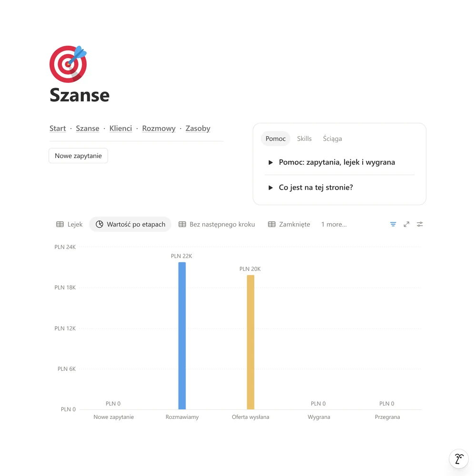Screen dimensions: 476x476
Task: Click the Szanse page title
Action: tap(79, 95)
